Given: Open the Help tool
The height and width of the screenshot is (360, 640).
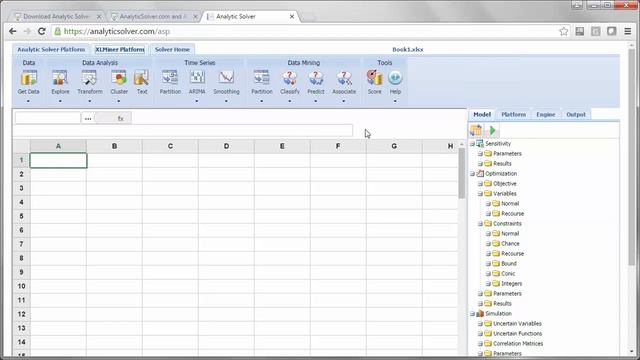Looking at the screenshot, I should click(x=395, y=82).
